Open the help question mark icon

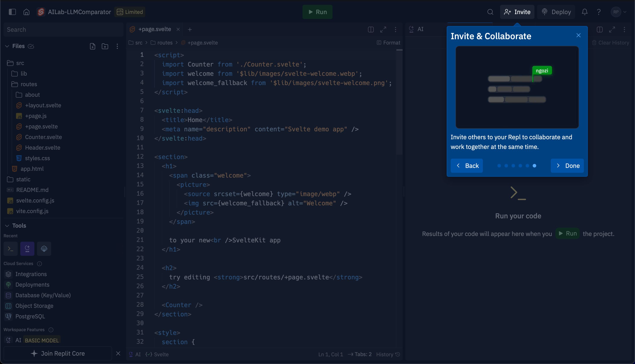coord(599,12)
